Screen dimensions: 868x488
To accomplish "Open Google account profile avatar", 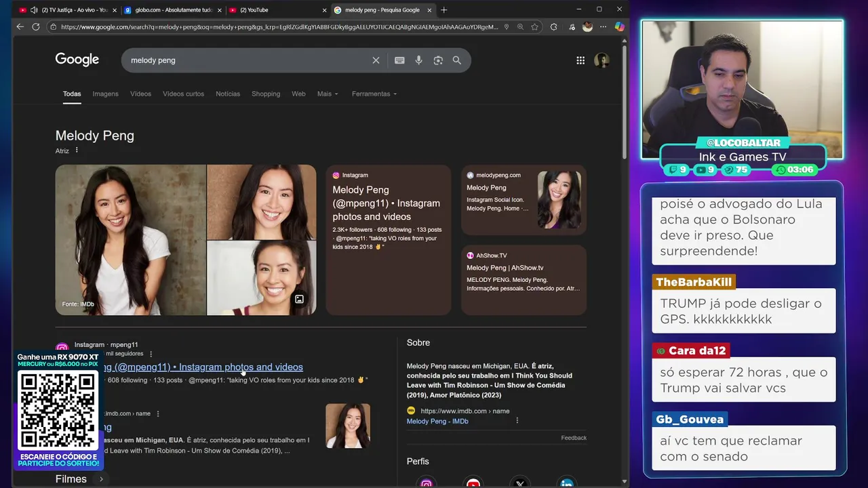I will 601,60.
